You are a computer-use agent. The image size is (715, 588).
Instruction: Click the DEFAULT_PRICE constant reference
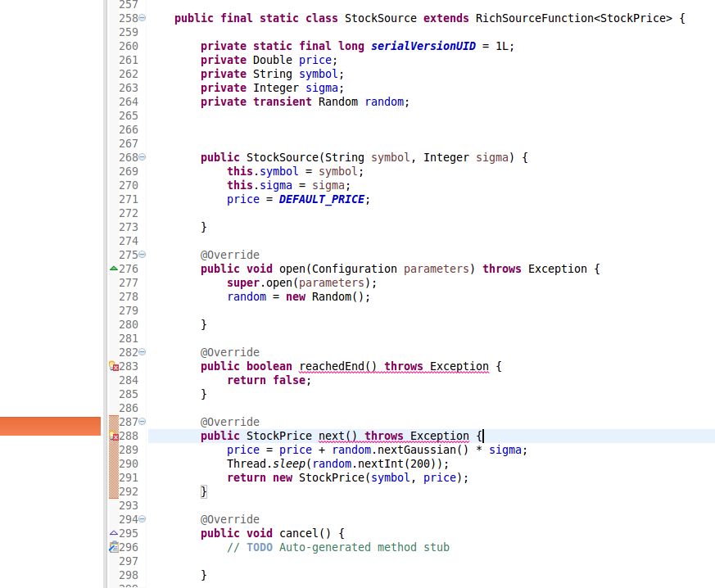tap(324, 199)
